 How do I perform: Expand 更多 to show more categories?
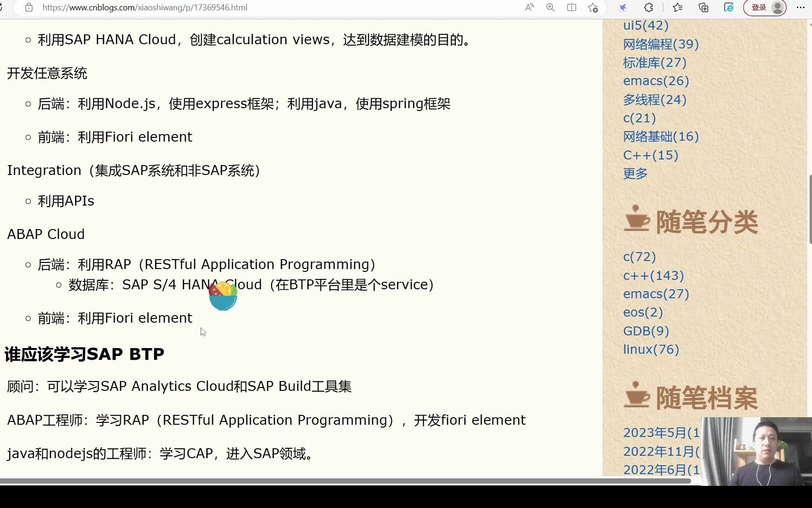(635, 174)
